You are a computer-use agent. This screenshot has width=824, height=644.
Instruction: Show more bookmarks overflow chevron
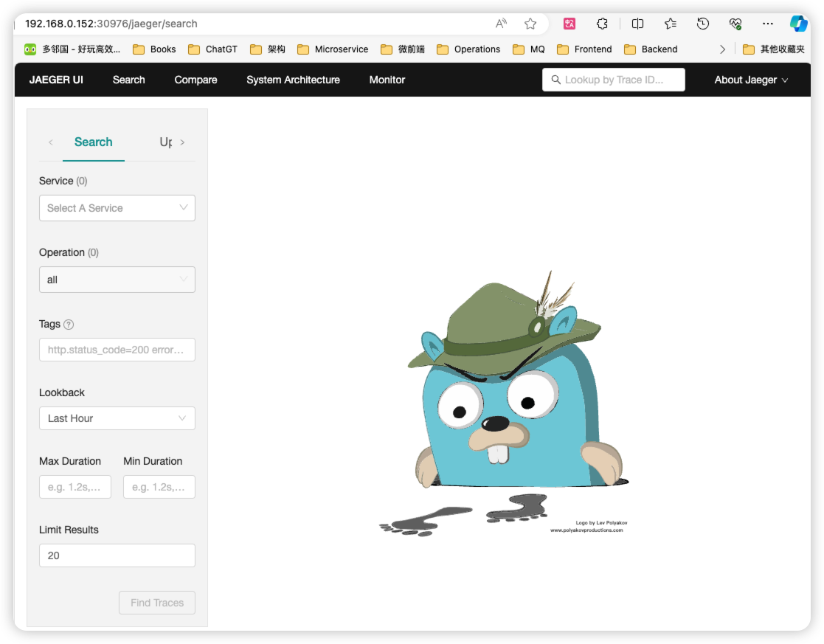click(723, 49)
